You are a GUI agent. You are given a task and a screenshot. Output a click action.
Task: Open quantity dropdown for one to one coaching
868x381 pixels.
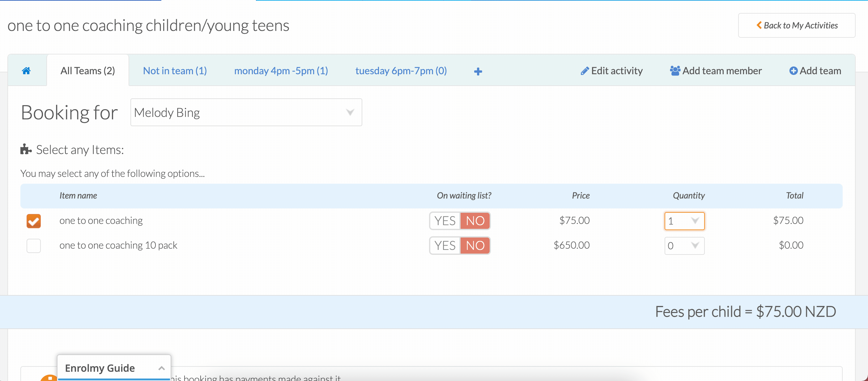(684, 221)
